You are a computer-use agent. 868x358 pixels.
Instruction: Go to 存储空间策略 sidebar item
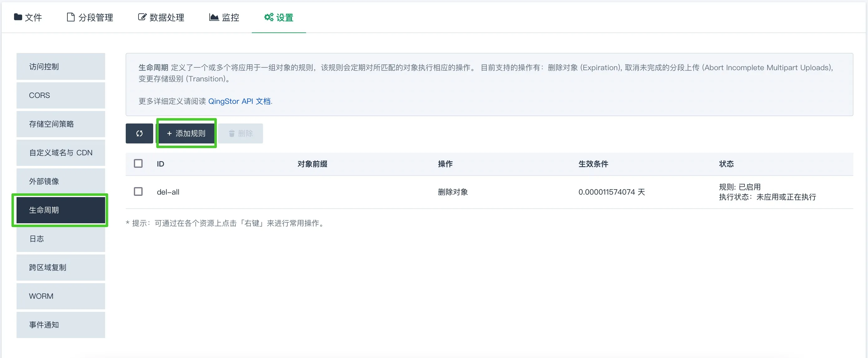pyautogui.click(x=61, y=124)
